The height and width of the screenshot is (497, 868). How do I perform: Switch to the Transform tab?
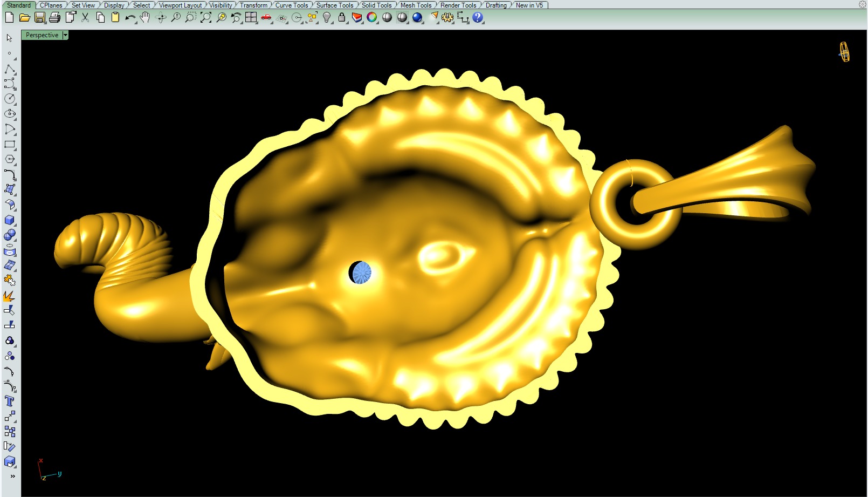tap(253, 5)
